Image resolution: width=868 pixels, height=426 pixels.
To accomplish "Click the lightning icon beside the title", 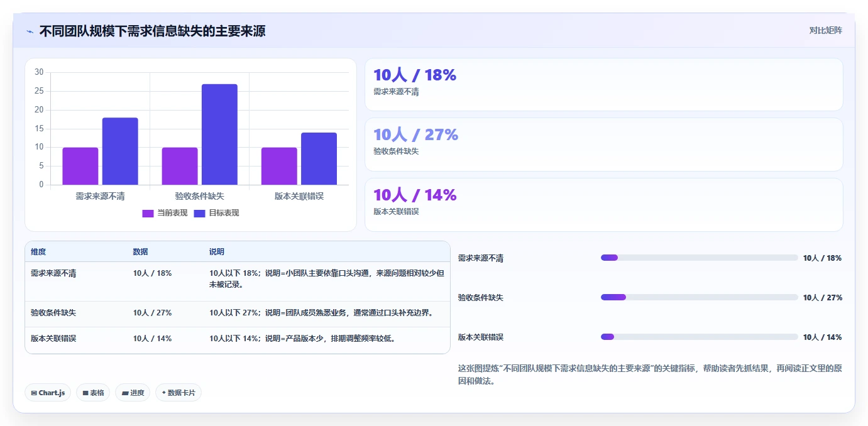I will pos(30,31).
